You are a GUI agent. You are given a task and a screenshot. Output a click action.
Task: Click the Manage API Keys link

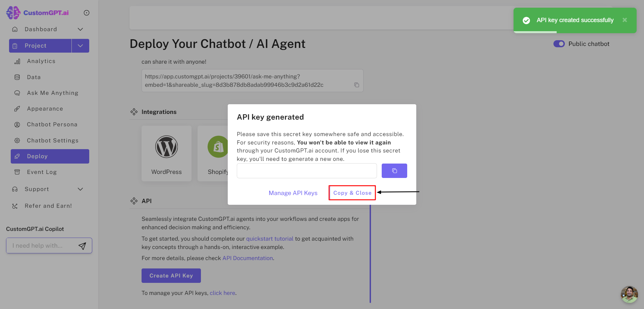pyautogui.click(x=293, y=193)
